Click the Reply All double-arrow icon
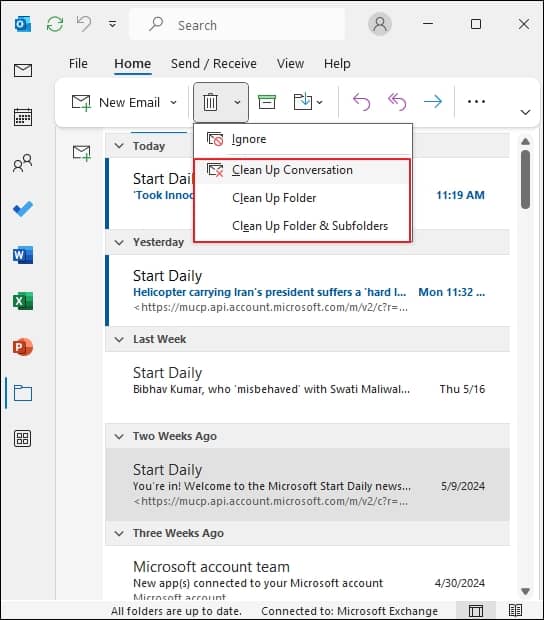The image size is (544, 620). [397, 102]
